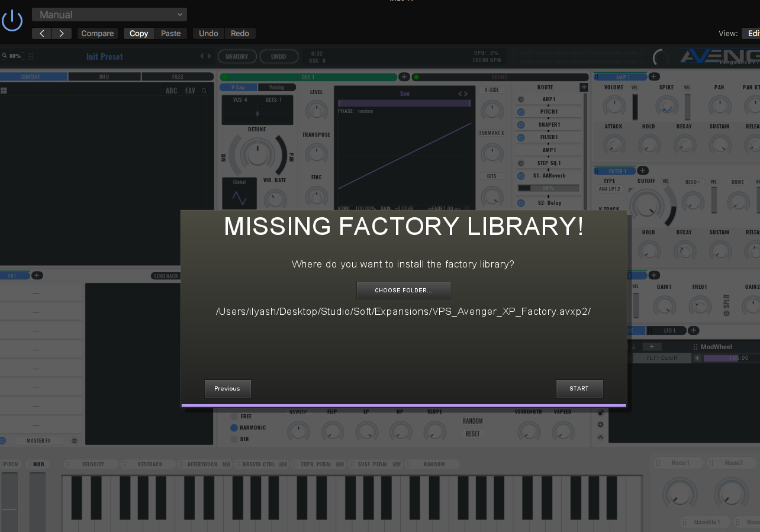Click the Compare button
760x532 pixels.
(98, 33)
